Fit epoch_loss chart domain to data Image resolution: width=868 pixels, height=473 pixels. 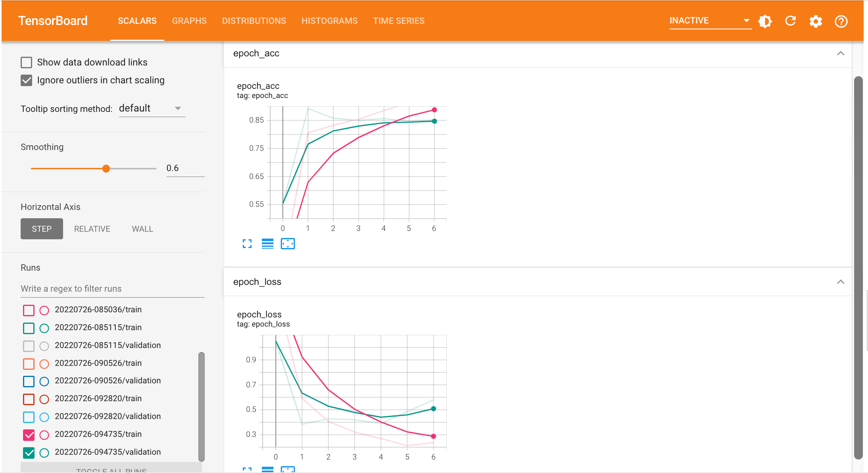pos(288,470)
